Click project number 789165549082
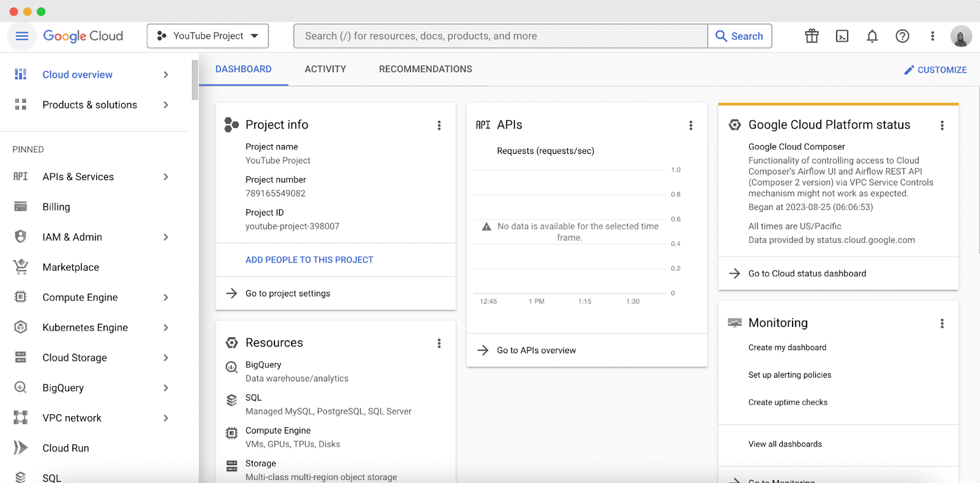Screen dimensions: 980x483 (x=276, y=193)
